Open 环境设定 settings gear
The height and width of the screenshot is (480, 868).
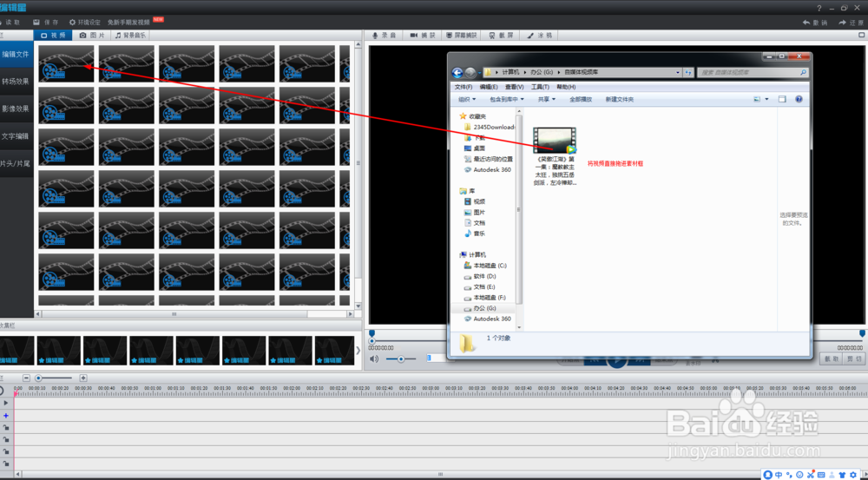point(73,23)
